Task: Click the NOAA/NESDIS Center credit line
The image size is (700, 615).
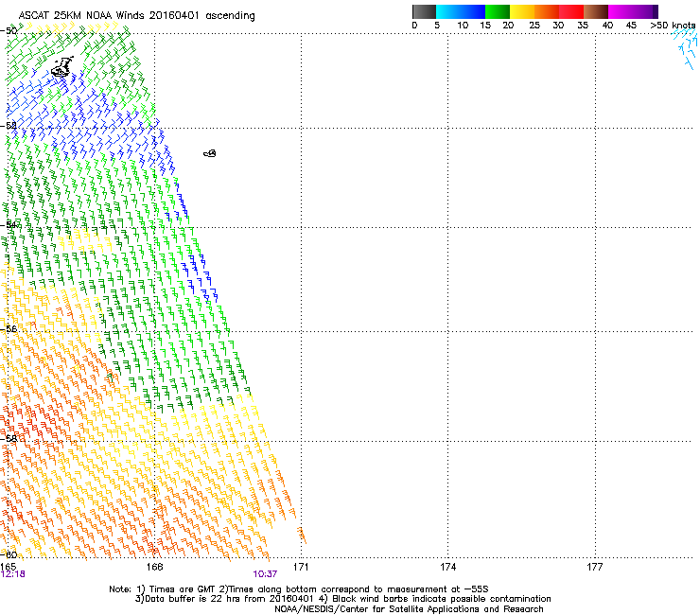Action: point(409,609)
